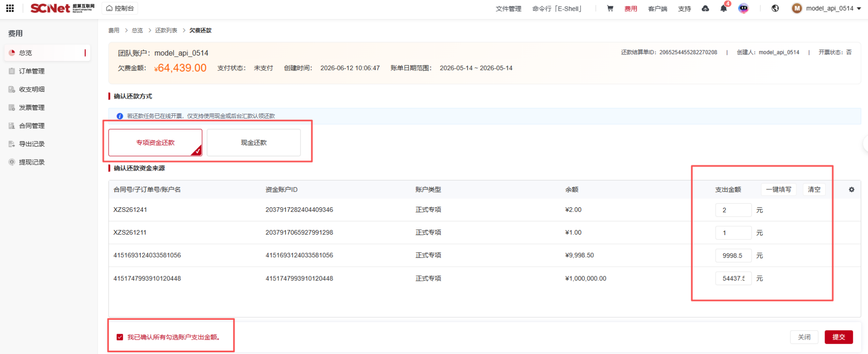The height and width of the screenshot is (354, 868).
Task: Click the 导出记录 sidebar icon
Action: coord(12,144)
